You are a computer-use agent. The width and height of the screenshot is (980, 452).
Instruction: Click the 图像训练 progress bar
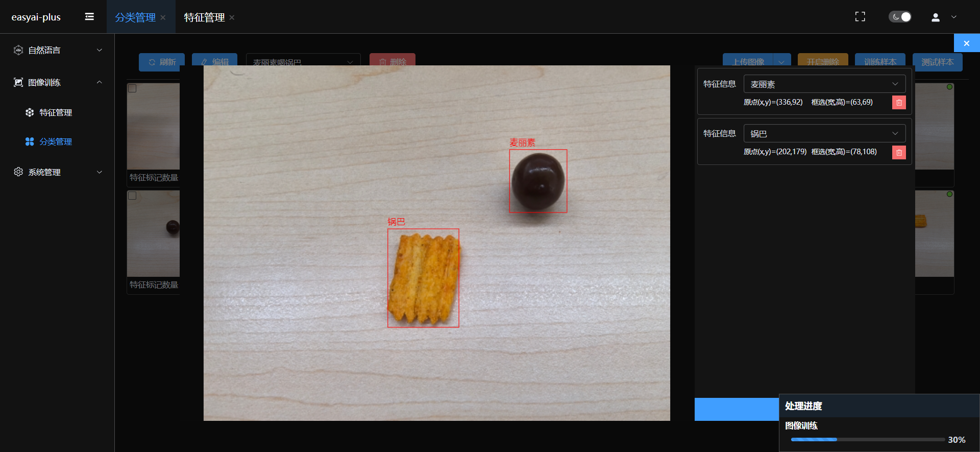coord(867,439)
